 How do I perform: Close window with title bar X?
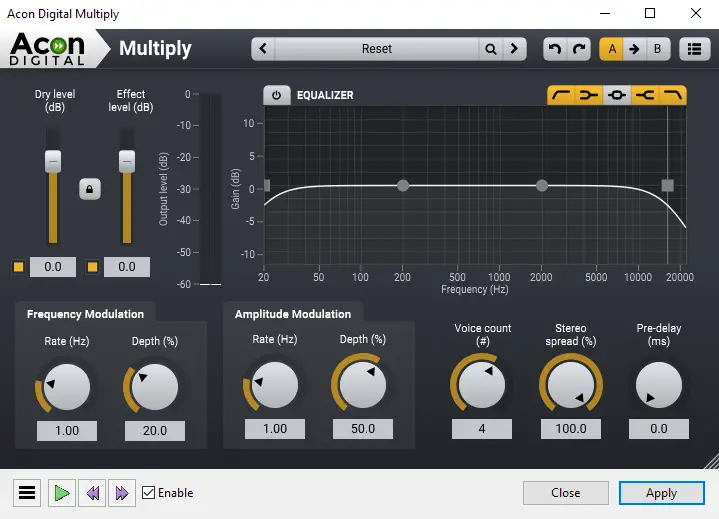click(696, 13)
